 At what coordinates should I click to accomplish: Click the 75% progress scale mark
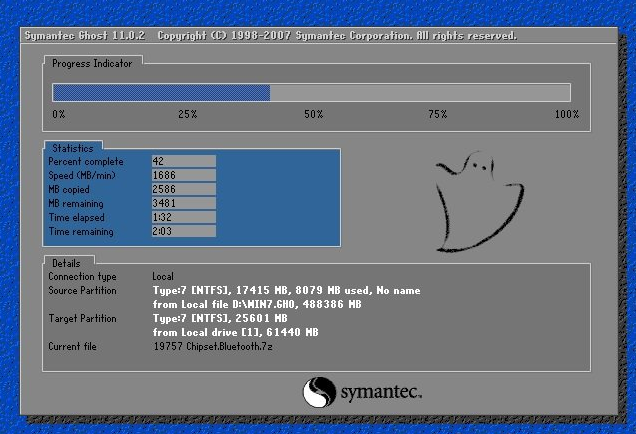438,114
